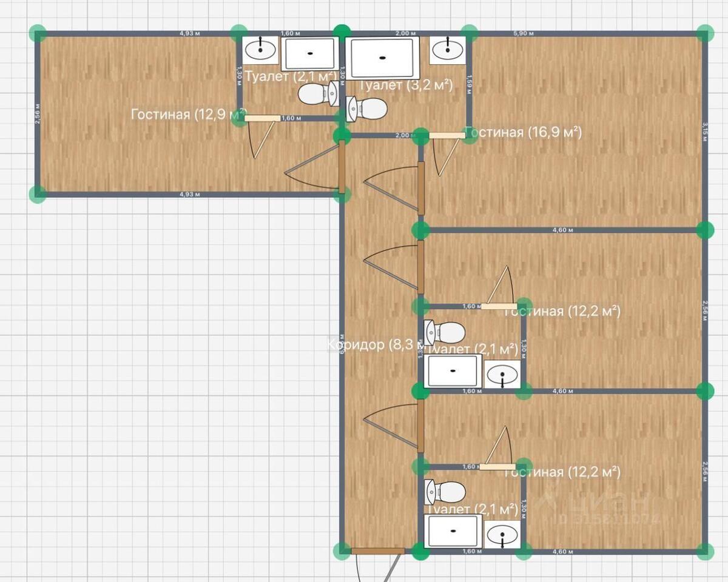Image resolution: width=728 pixels, height=582 pixels.
Task: Select the toilet bowl in the bottom-most bathroom
Action: 445,492
